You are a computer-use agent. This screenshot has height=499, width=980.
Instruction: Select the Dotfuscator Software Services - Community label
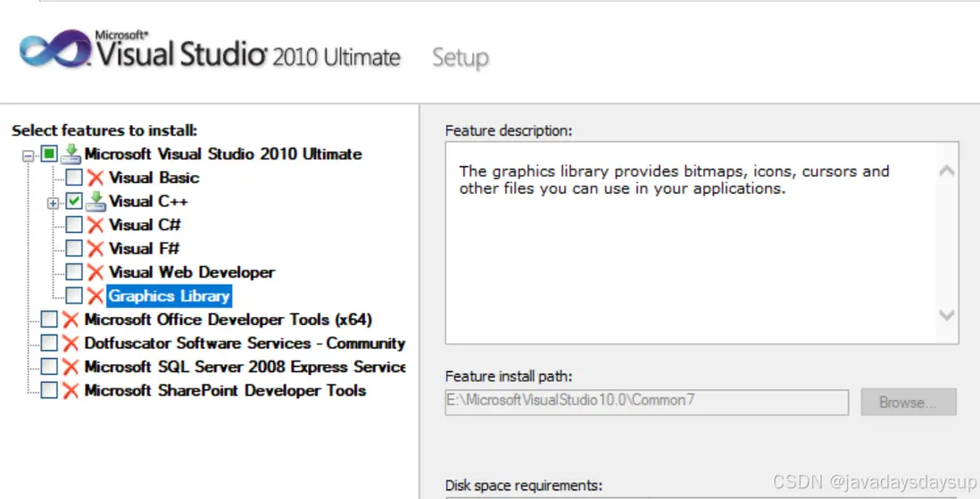(245, 344)
